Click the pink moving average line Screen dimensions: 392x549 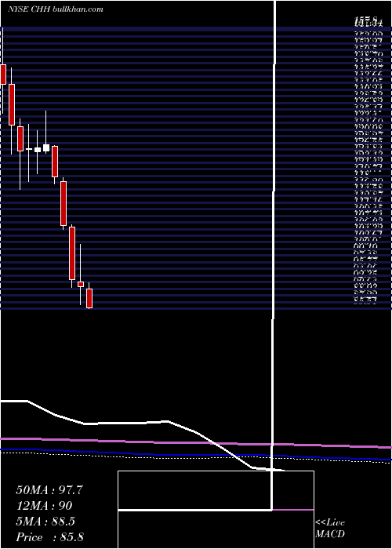196,443
